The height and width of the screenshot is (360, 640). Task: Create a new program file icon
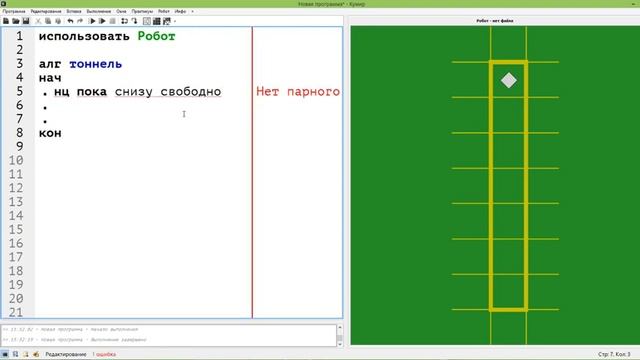click(x=6, y=21)
